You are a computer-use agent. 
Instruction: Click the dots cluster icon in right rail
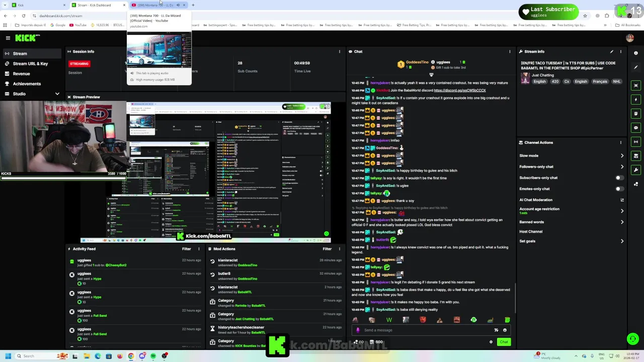coord(636,184)
